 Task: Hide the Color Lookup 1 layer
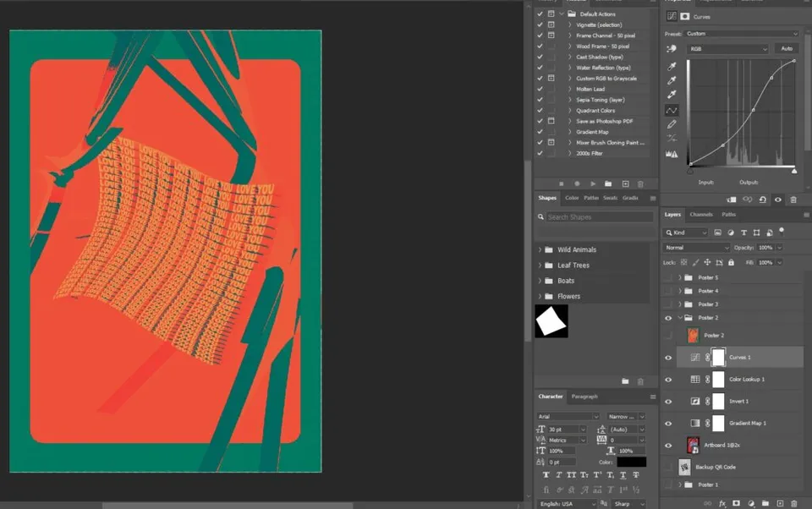[668, 380]
